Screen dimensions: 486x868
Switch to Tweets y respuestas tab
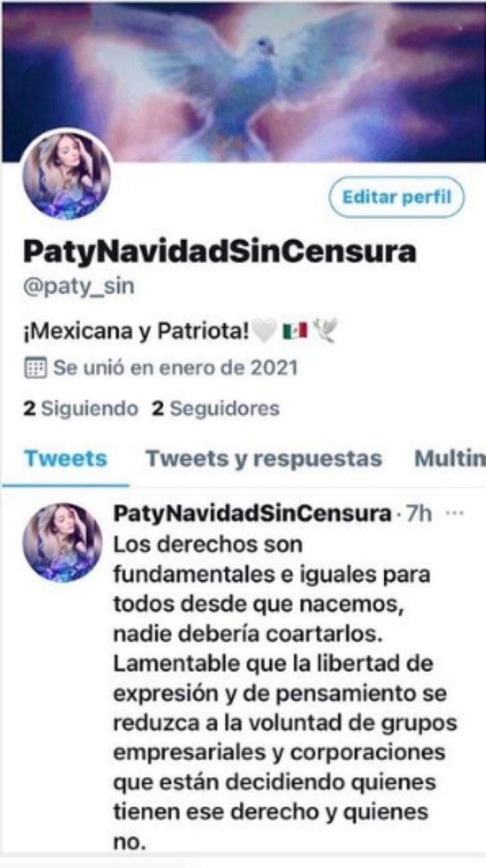coord(264,459)
